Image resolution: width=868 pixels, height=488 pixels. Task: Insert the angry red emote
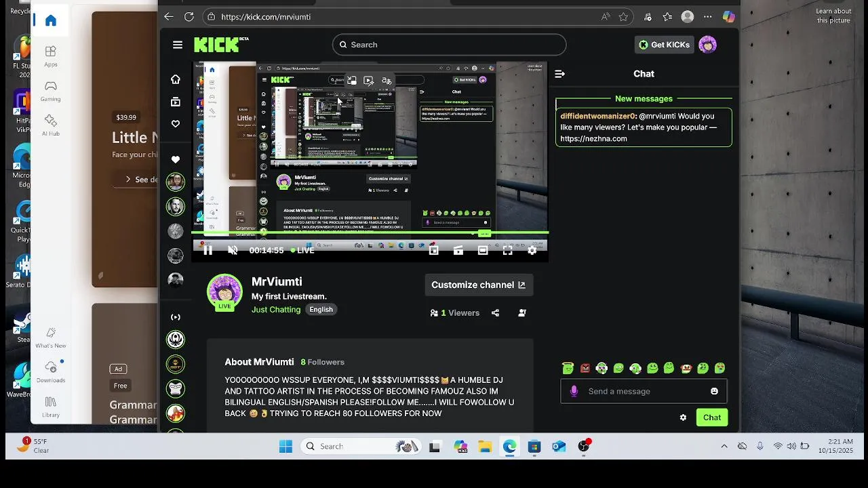pyautogui.click(x=585, y=368)
